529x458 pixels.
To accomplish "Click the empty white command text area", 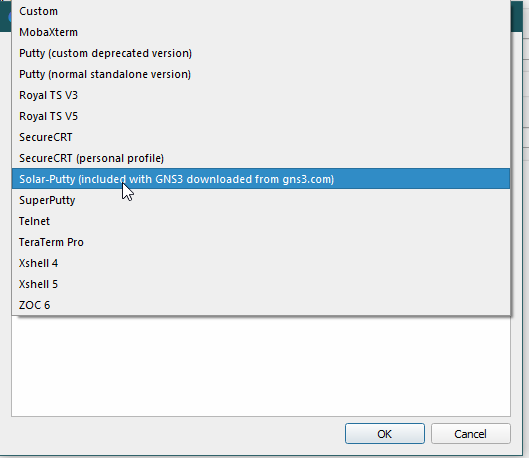I will pyautogui.click(x=261, y=366).
